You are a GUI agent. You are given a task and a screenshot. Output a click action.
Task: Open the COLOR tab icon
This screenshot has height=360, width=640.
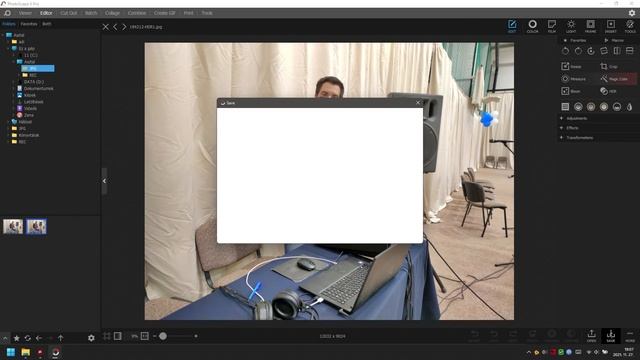coord(532,26)
